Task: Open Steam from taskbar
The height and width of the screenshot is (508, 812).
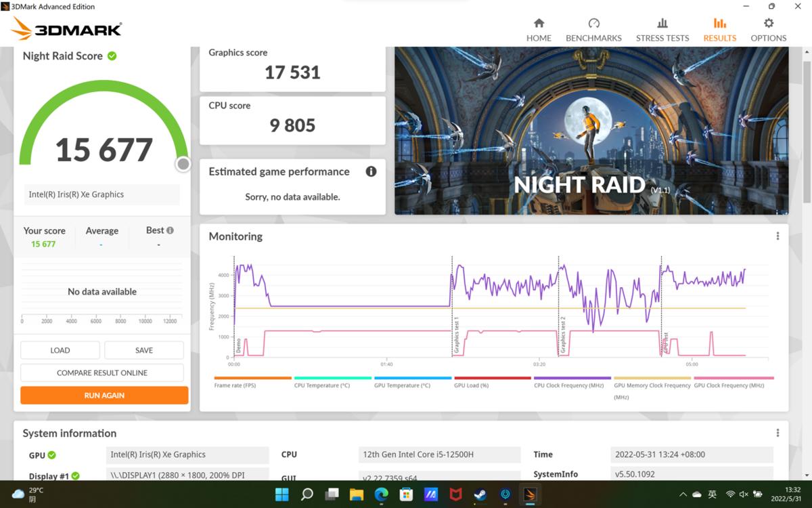Action: point(480,494)
